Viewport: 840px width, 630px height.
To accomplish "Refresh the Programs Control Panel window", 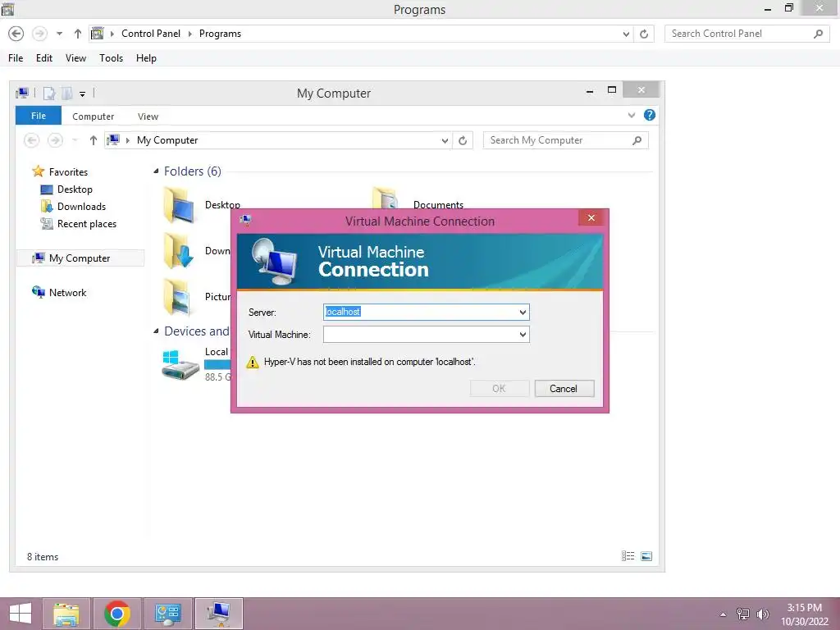I will [644, 34].
